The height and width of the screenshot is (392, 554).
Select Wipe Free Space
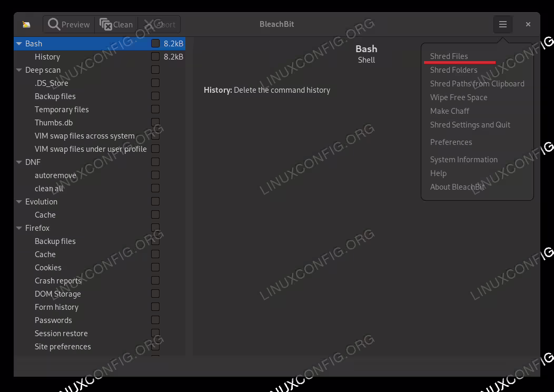click(459, 97)
